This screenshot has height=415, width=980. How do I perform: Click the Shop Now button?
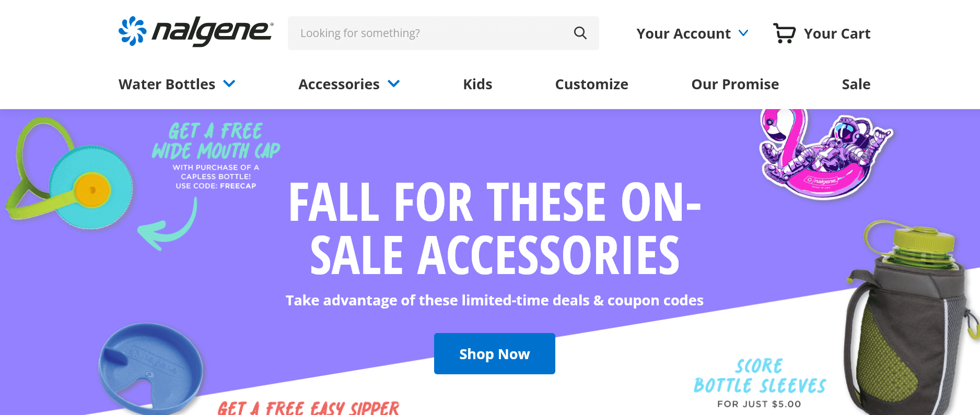click(x=494, y=353)
